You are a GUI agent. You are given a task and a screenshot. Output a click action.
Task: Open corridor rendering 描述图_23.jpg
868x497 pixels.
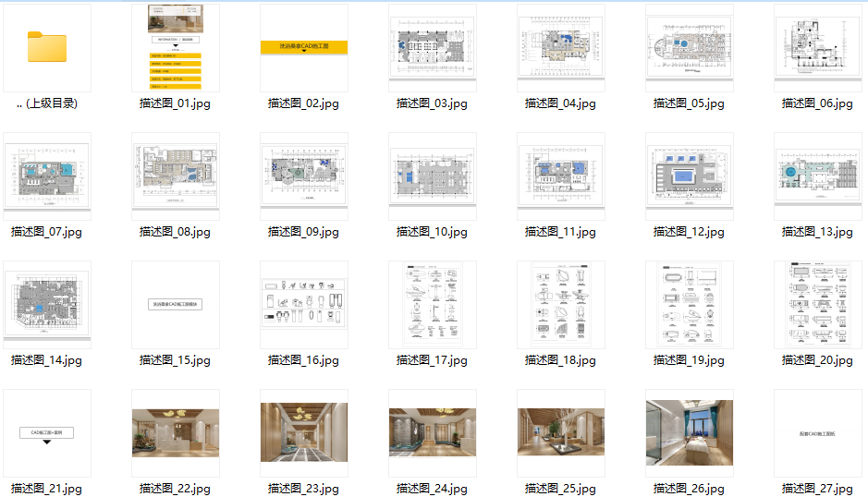(x=304, y=433)
